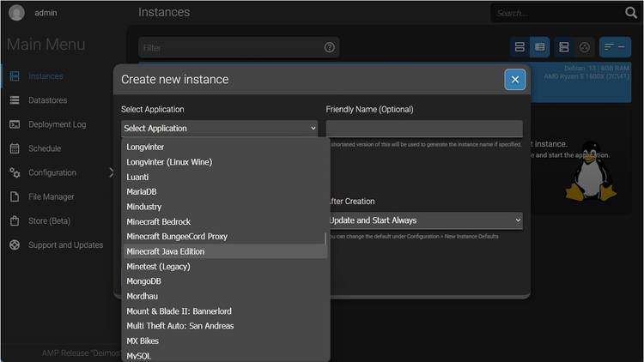The height and width of the screenshot is (362, 644).
Task: Open Schedule in the main menu
Action: pos(45,148)
